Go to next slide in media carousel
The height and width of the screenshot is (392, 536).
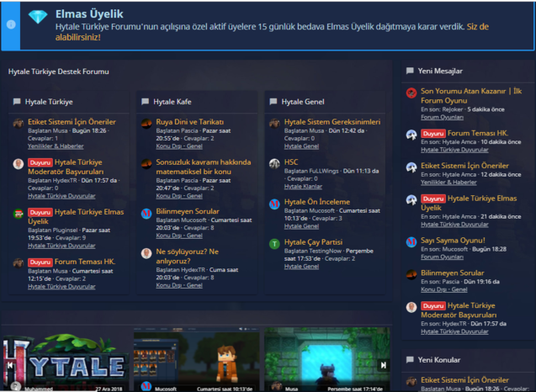384,365
